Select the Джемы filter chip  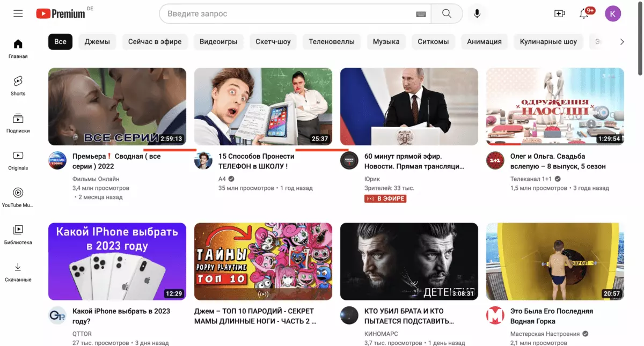(x=97, y=41)
